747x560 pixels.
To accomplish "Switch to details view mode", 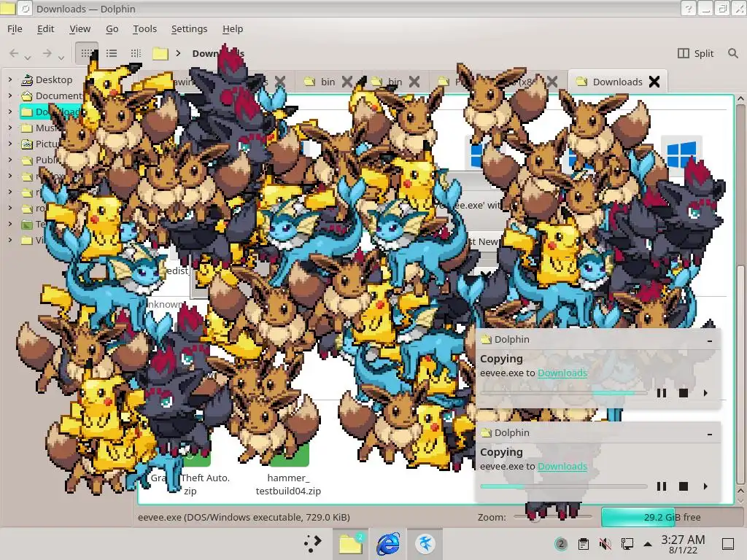I will [136, 53].
